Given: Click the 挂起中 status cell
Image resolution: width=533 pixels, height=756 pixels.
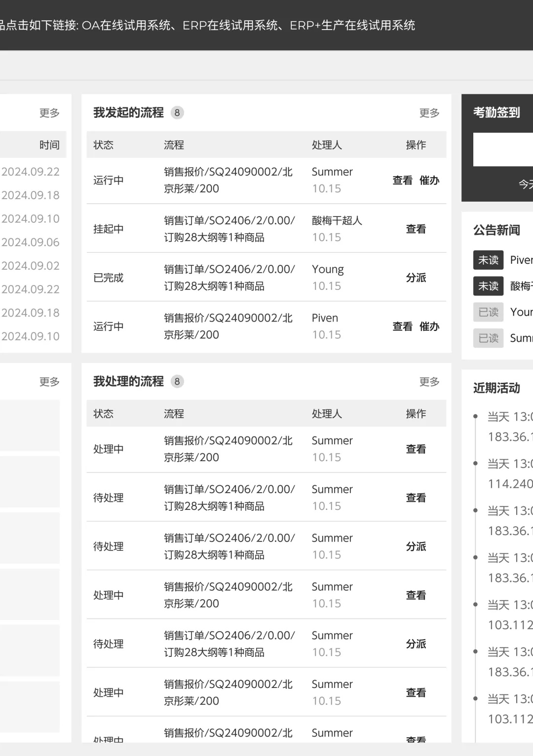Looking at the screenshot, I should (x=109, y=229).
